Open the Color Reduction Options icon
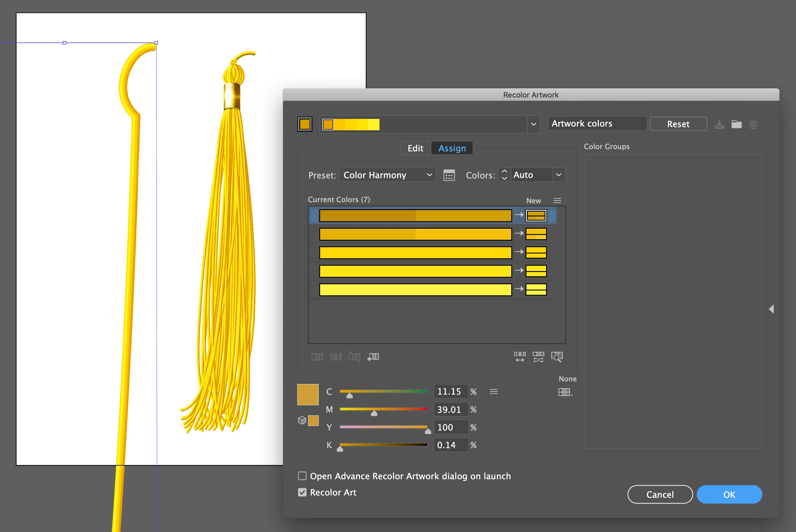 pos(449,175)
